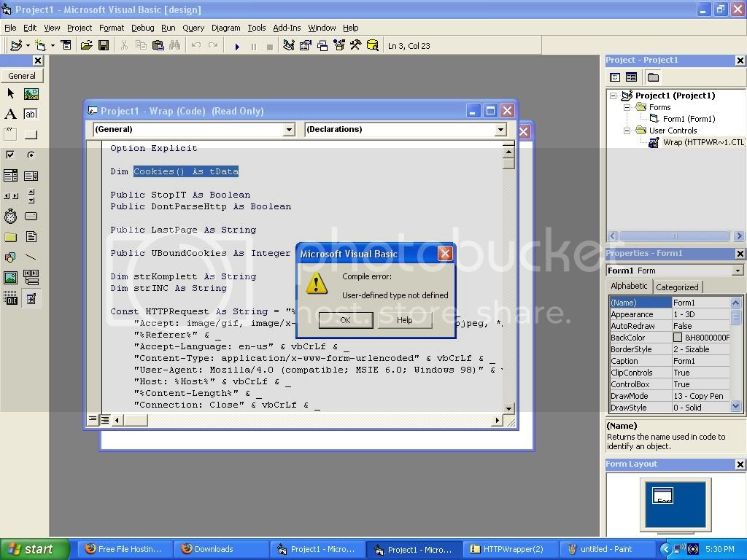Select the Label tool in toolbox
Viewport: 747px width, 560px height.
coord(10,114)
